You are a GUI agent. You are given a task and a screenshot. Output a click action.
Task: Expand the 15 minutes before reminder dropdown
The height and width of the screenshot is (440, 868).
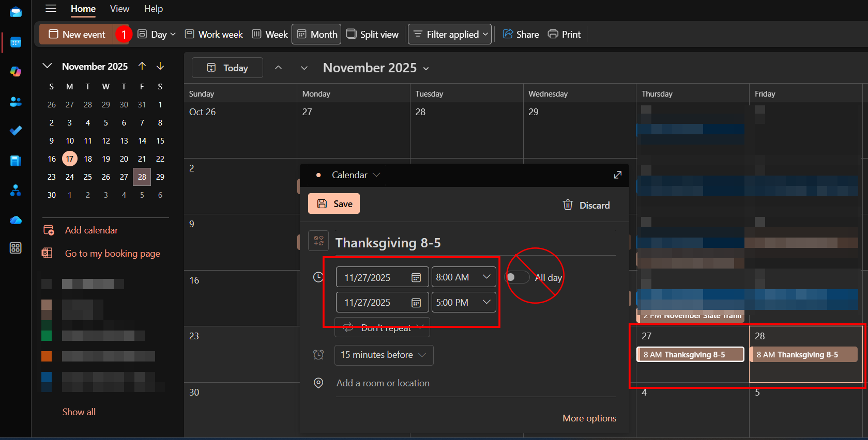click(384, 355)
